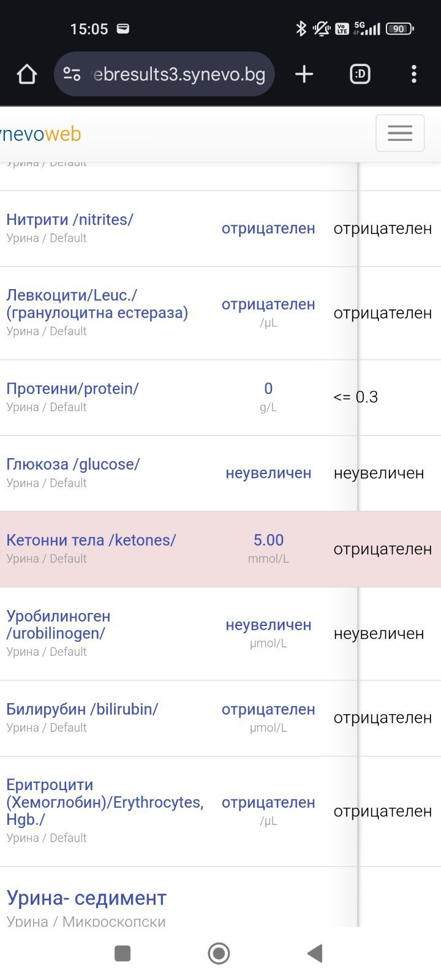Open the Нитрити /nitrites/ test

70,220
